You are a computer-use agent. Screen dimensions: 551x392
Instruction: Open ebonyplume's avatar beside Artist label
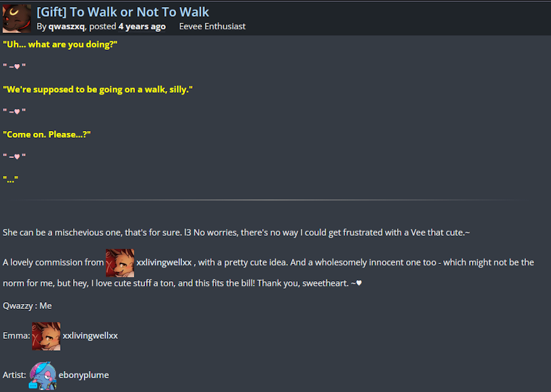[x=43, y=375]
